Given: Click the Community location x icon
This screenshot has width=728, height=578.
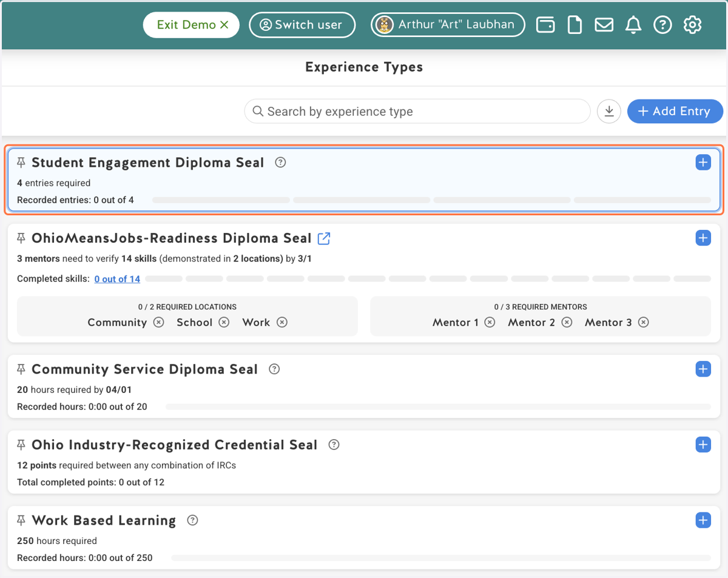Looking at the screenshot, I should [x=159, y=323].
